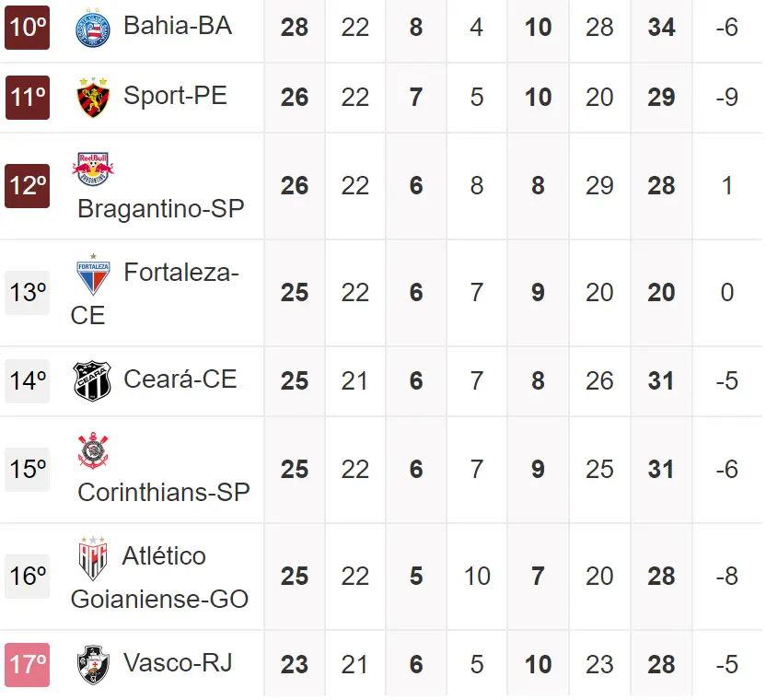
Task: Click the 10º position badge
Action: (28, 28)
